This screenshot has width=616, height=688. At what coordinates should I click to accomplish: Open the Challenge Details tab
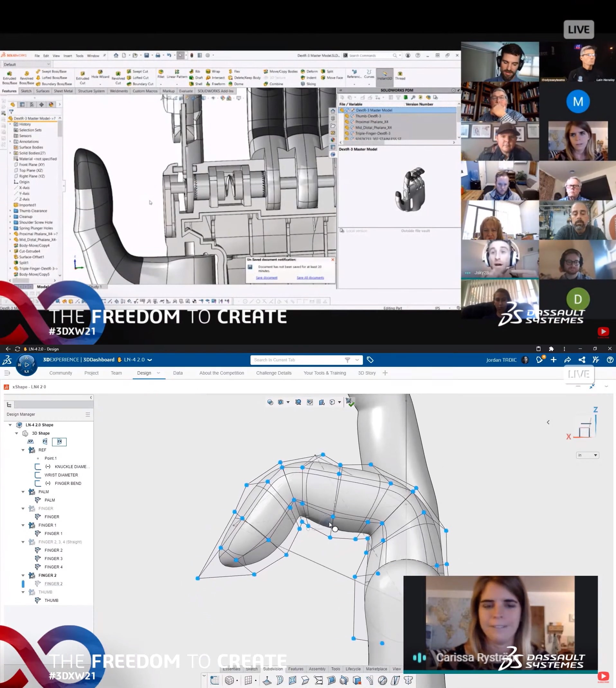(x=274, y=373)
